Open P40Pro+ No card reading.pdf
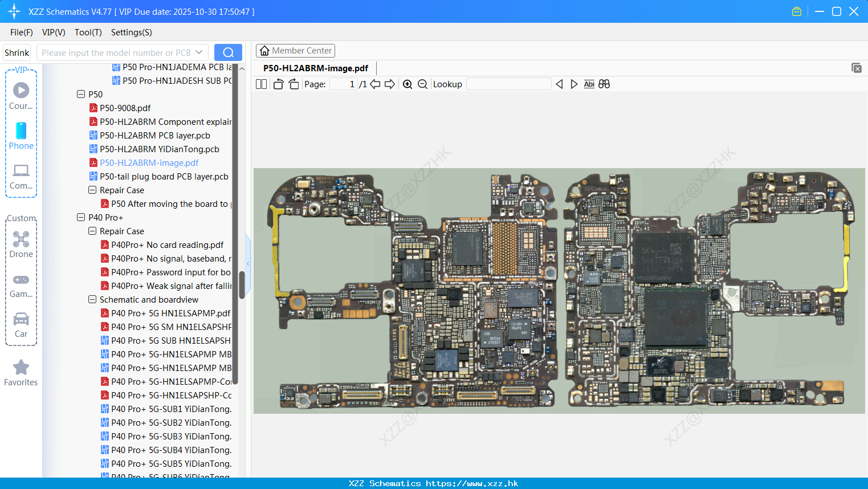 pyautogui.click(x=162, y=244)
